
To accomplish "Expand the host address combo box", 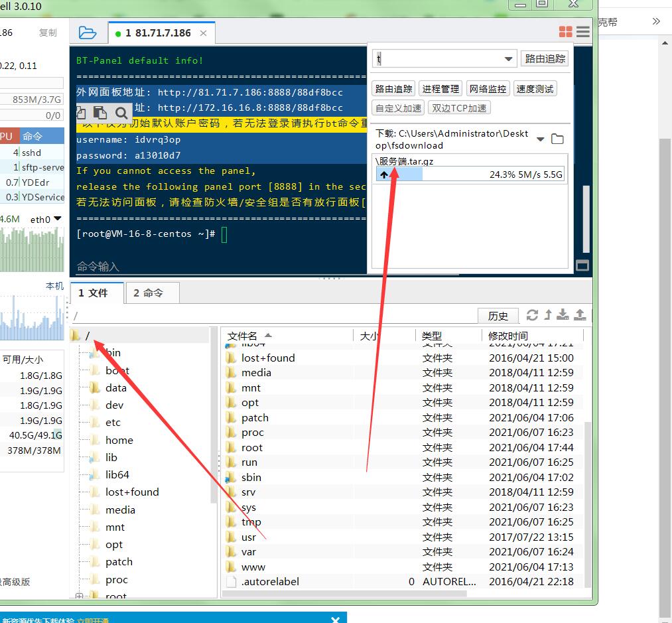I will 509,59.
